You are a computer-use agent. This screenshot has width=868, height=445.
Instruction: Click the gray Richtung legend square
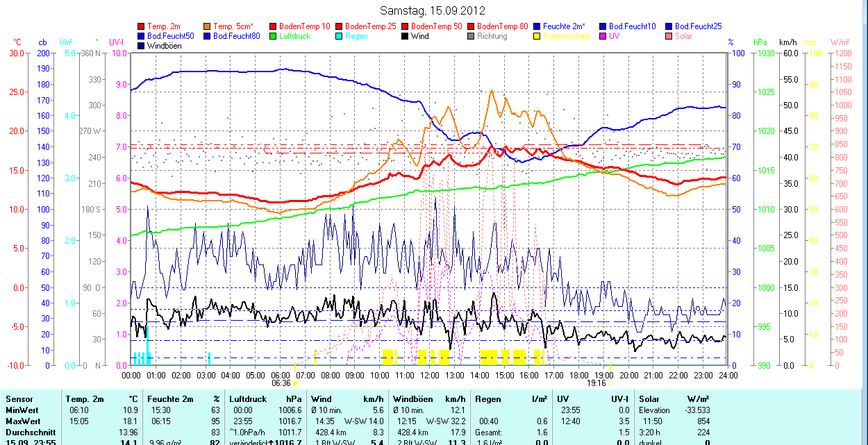click(471, 36)
